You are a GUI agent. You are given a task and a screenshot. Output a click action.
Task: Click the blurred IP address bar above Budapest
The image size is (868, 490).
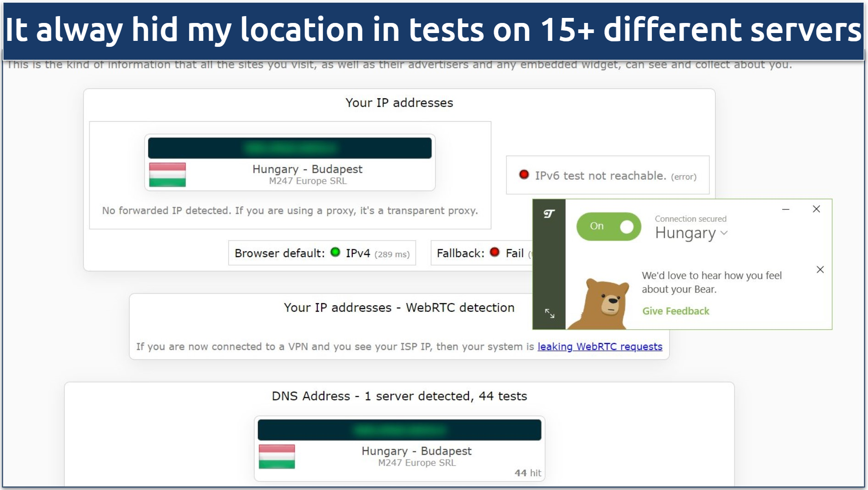[x=289, y=148]
